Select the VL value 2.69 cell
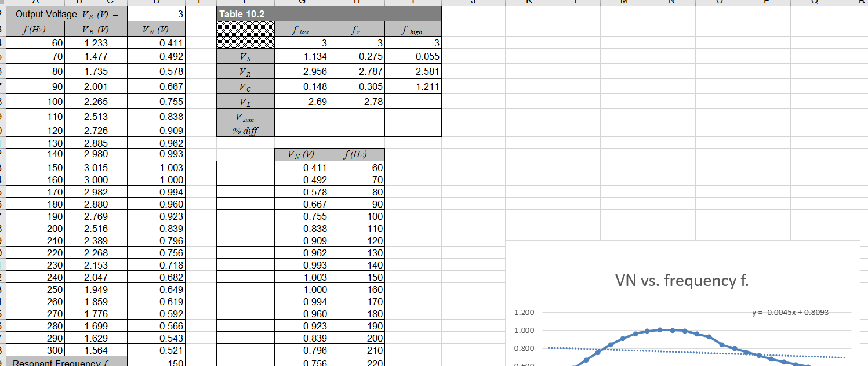The width and height of the screenshot is (868, 366). [x=302, y=102]
